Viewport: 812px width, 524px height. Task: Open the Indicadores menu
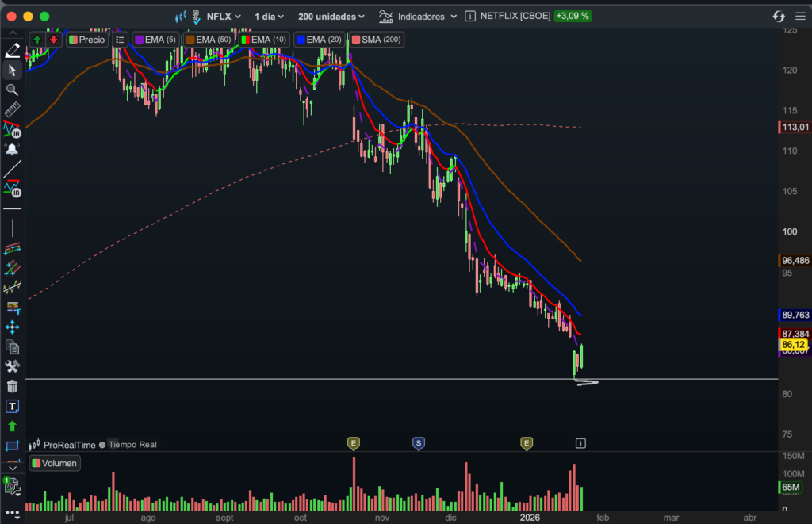[x=418, y=16]
